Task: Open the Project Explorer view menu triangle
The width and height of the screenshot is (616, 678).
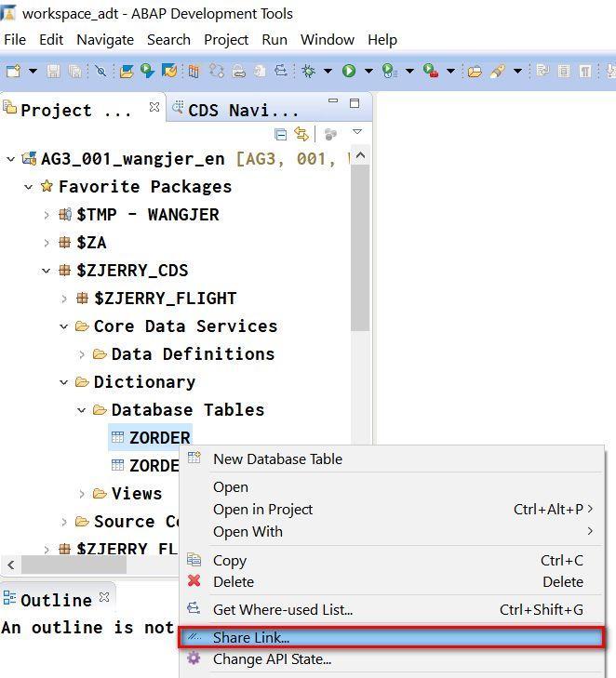Action: click(x=357, y=131)
